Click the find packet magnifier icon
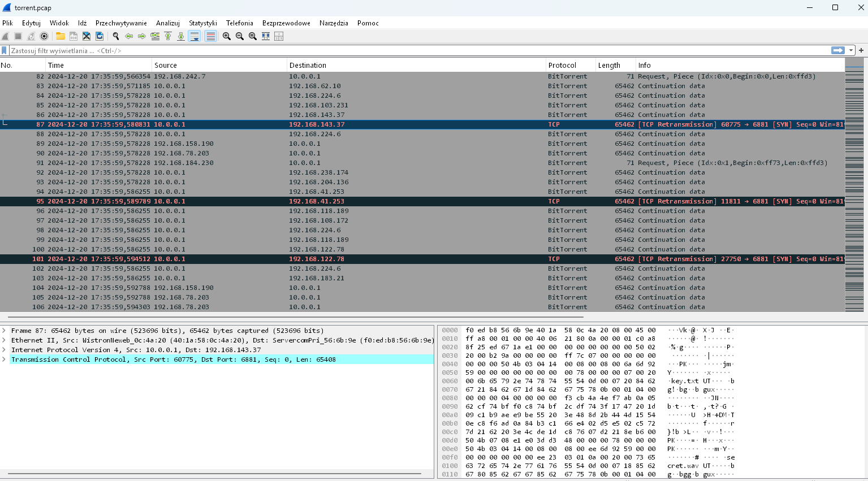This screenshot has width=868, height=481. point(116,36)
